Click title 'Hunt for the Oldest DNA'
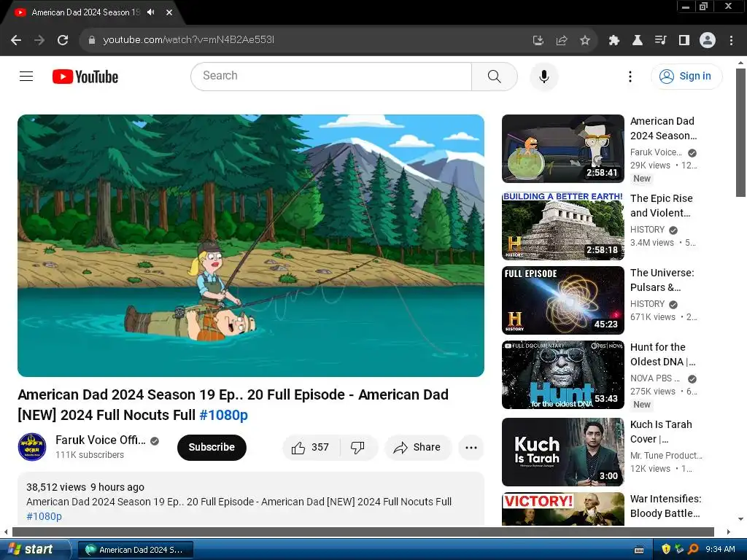The height and width of the screenshot is (560, 747). 662,354
